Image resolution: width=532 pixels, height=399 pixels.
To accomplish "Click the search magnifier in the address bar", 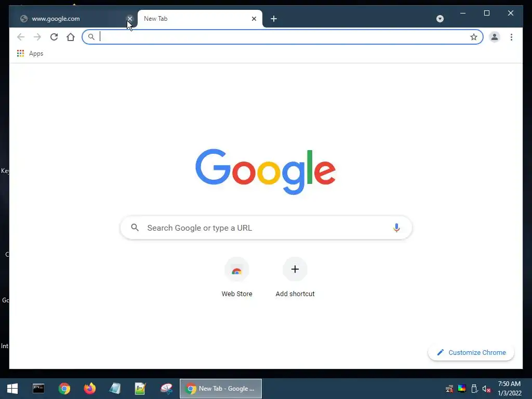I will point(91,37).
